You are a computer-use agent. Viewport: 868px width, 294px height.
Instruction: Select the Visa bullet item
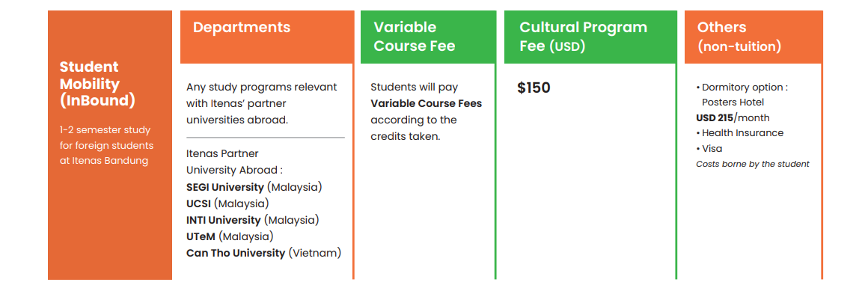click(709, 148)
